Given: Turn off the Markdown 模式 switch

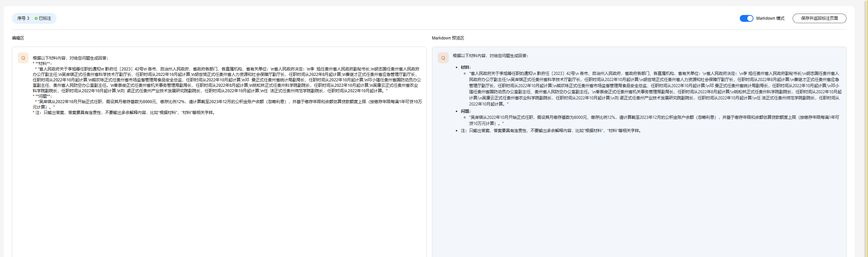Looking at the screenshot, I should coord(746,18).
